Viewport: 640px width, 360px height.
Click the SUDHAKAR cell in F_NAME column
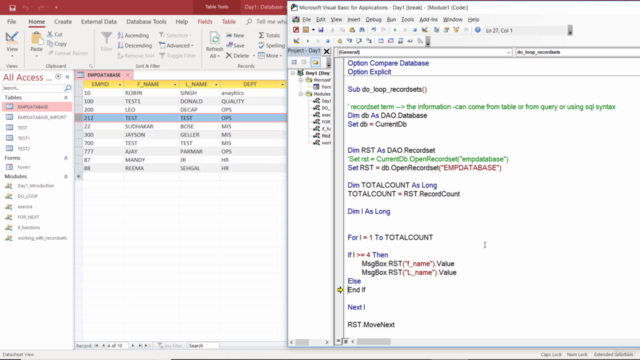(151, 126)
